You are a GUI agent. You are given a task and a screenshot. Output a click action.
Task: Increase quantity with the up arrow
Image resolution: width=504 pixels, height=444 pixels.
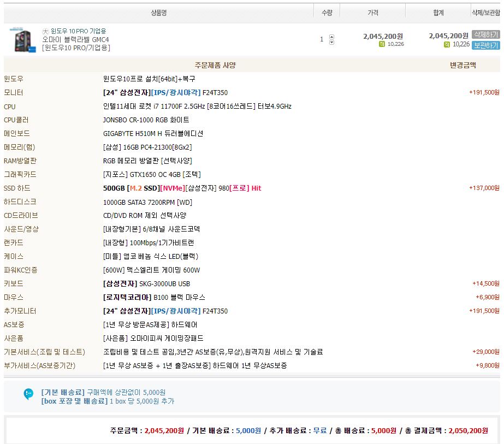click(331, 37)
